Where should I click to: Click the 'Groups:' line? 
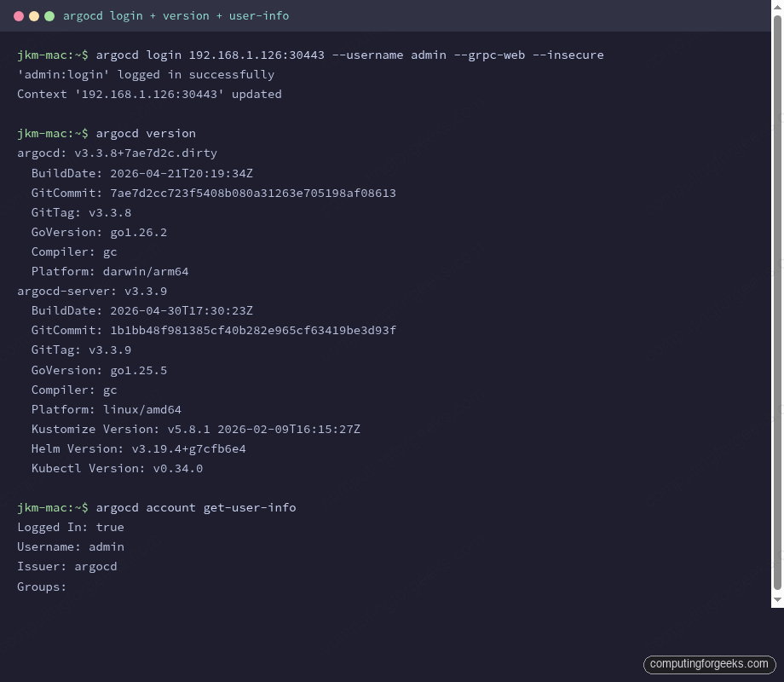(x=42, y=587)
